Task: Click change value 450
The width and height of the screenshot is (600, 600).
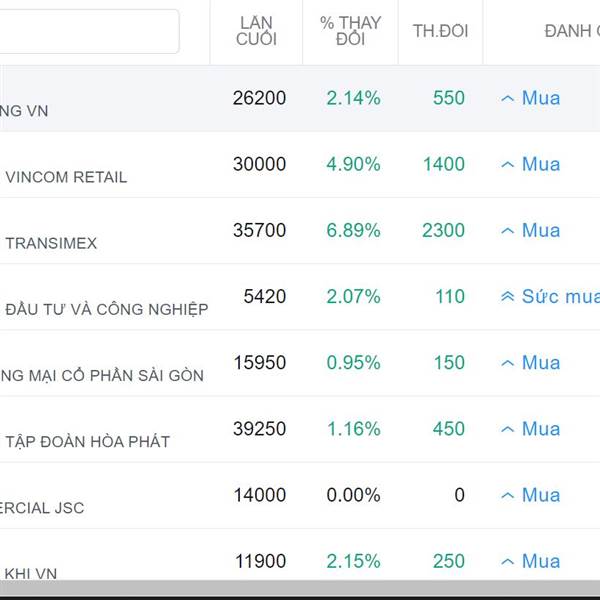Action: (x=449, y=429)
